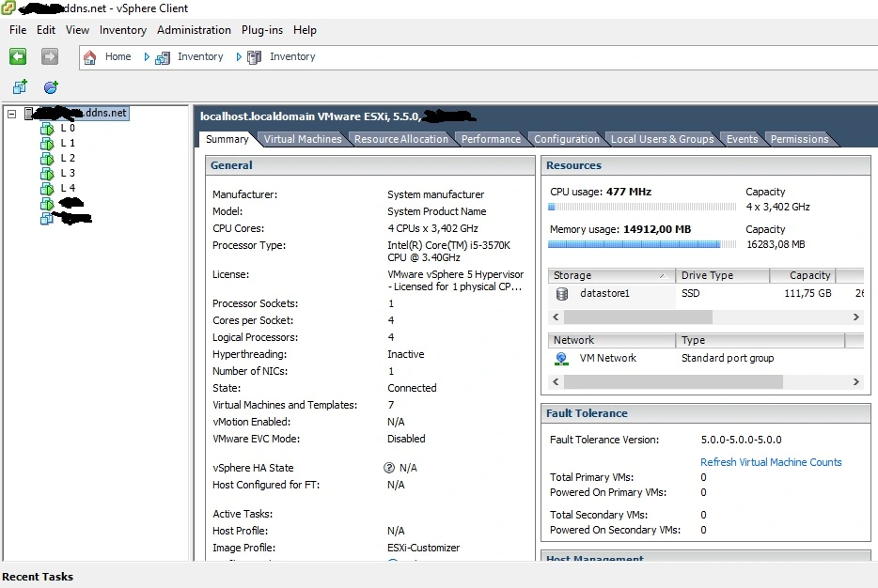
Task: Click the grey forward navigation arrow
Action: (x=50, y=56)
